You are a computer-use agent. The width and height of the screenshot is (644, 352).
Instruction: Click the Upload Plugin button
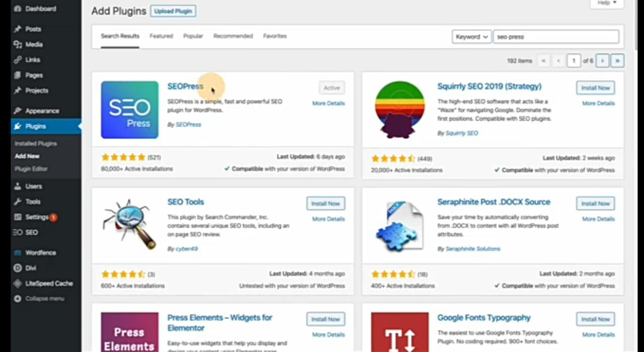(x=173, y=11)
